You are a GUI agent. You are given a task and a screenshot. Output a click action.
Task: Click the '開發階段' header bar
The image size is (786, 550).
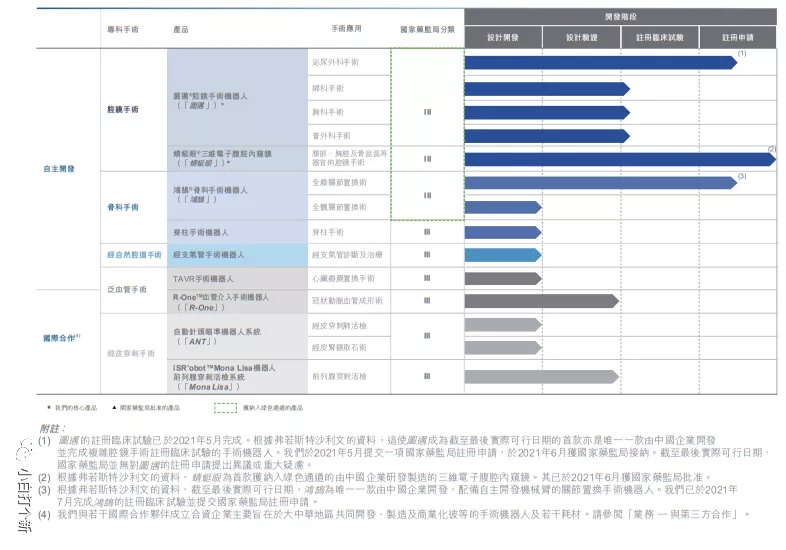[x=620, y=17]
